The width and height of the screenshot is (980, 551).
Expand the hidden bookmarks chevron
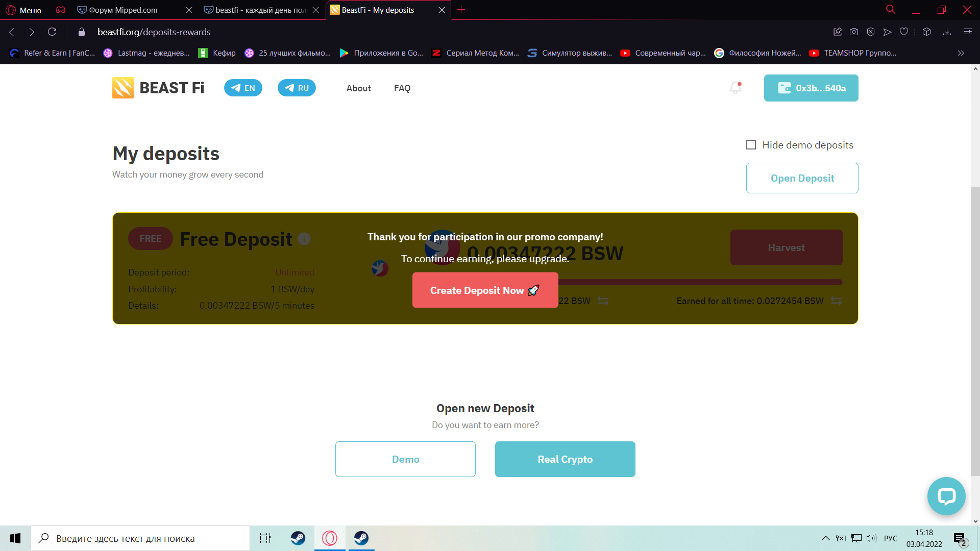(x=961, y=53)
